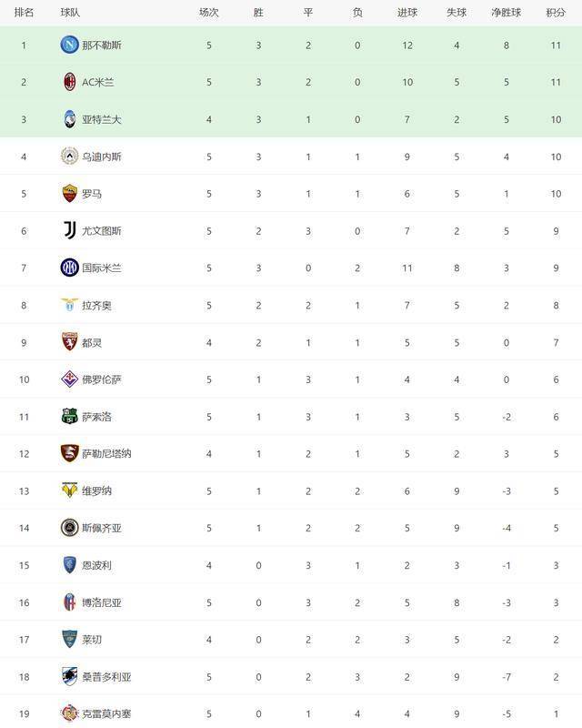582x728 pixels.
Task: Select the Inter Milan badge
Action: click(70, 268)
